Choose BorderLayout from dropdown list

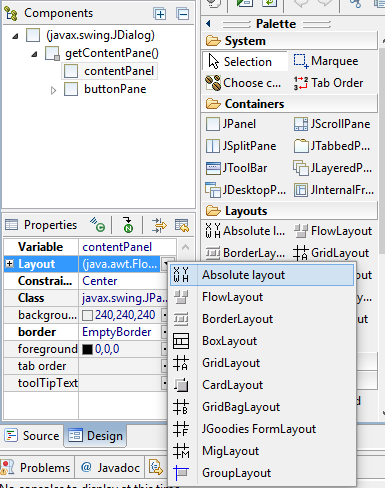point(262,319)
